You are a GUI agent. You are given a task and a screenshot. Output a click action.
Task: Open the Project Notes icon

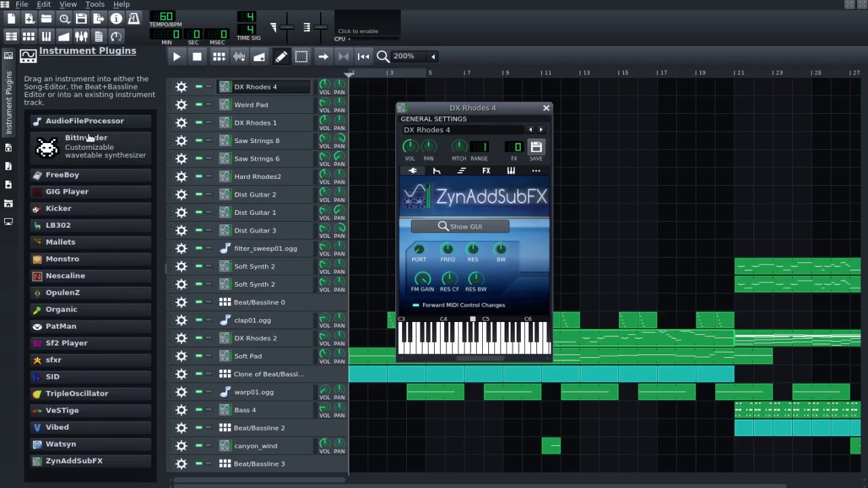(99, 37)
